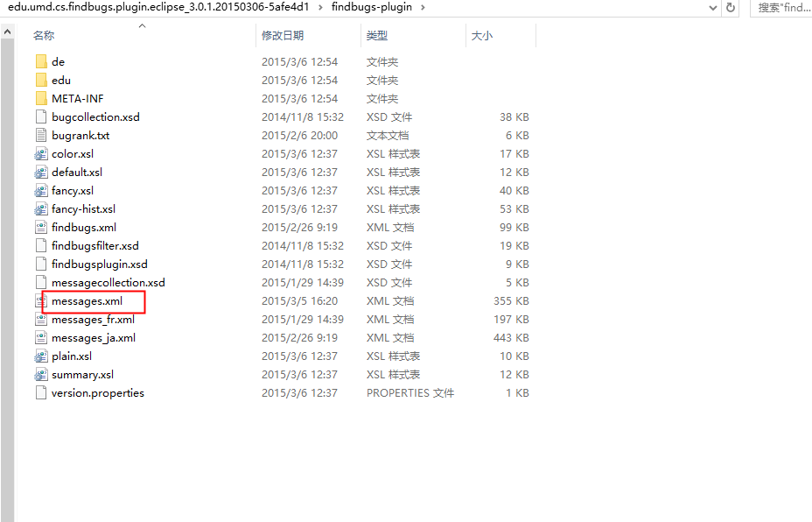Image resolution: width=812 pixels, height=522 pixels.
Task: Click the scroll up arrow of left pane
Action: tap(7, 32)
